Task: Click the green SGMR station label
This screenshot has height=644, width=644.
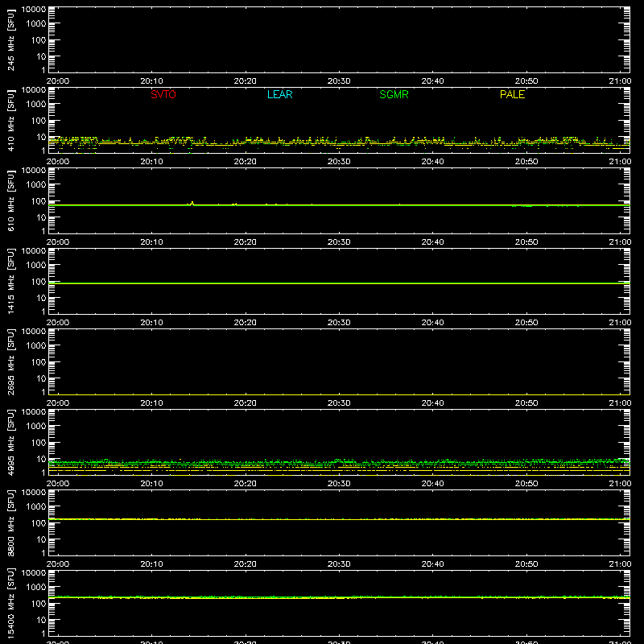Action: click(394, 94)
